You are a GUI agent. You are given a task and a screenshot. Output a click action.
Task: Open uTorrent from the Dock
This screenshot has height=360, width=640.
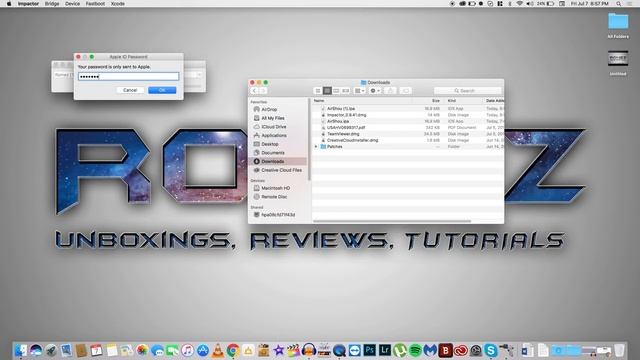coord(400,350)
